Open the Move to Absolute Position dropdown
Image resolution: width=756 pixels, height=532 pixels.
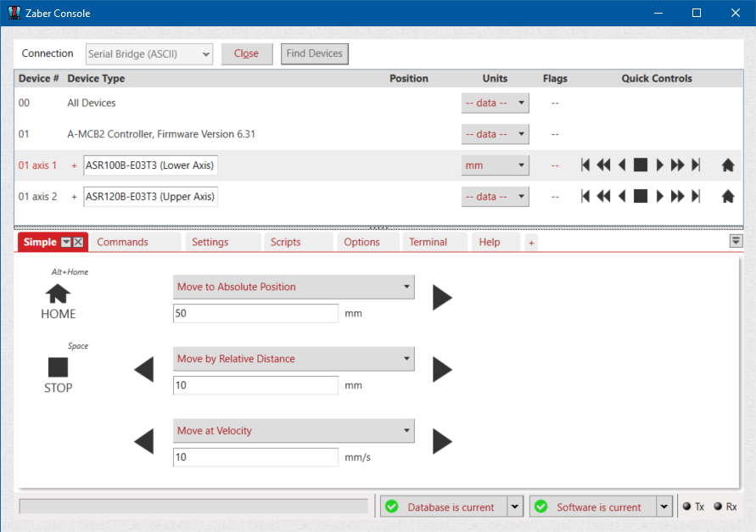[293, 287]
